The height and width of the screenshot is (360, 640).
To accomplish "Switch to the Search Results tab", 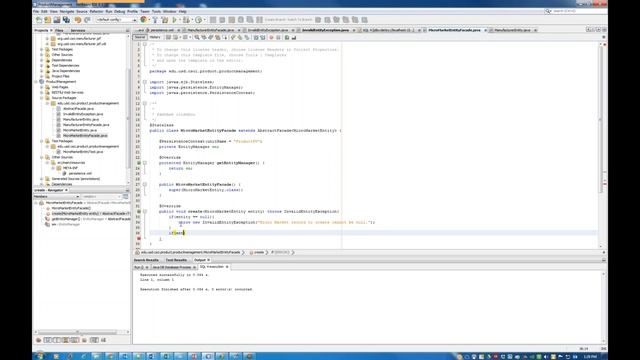I will pos(146,260).
